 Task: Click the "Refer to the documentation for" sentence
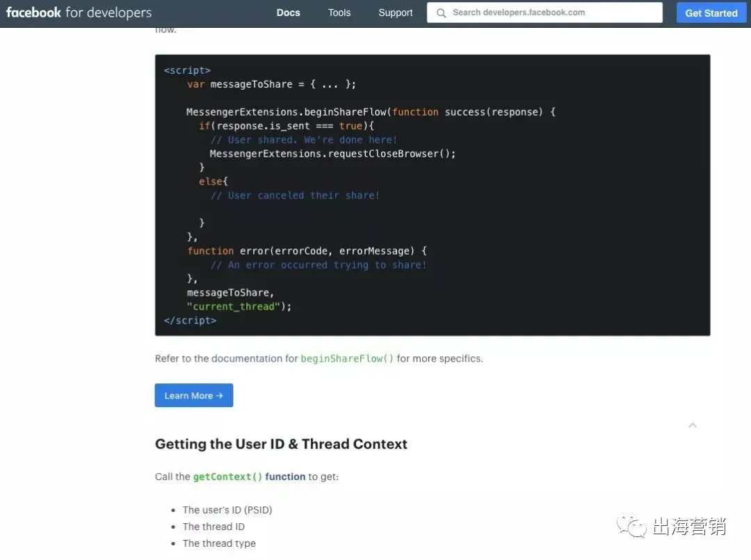point(319,358)
